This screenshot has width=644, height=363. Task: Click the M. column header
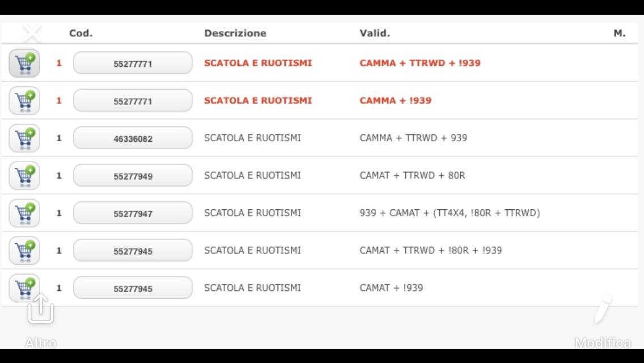619,33
